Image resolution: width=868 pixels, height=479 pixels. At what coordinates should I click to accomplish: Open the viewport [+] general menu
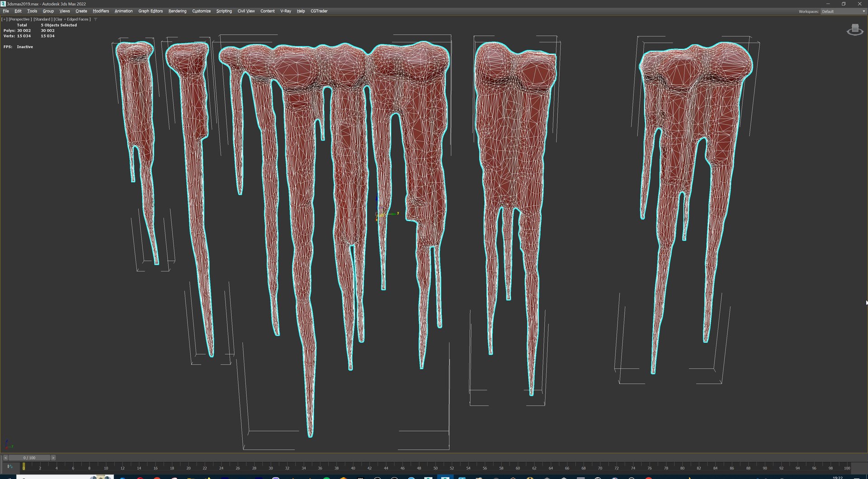pyautogui.click(x=5, y=19)
